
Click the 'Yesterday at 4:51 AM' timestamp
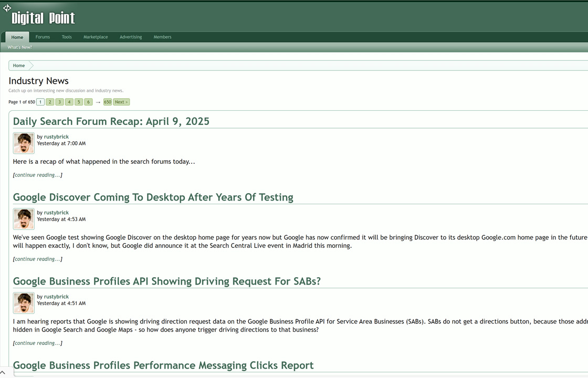pyautogui.click(x=61, y=303)
